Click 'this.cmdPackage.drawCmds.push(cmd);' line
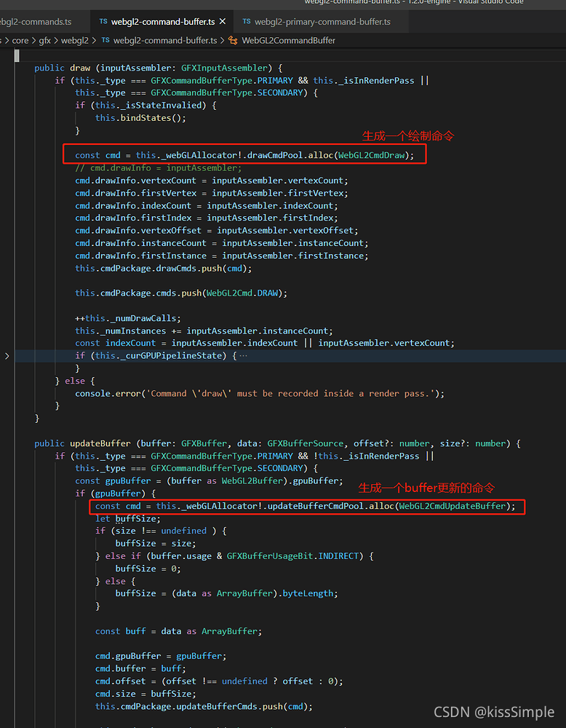 click(x=164, y=269)
